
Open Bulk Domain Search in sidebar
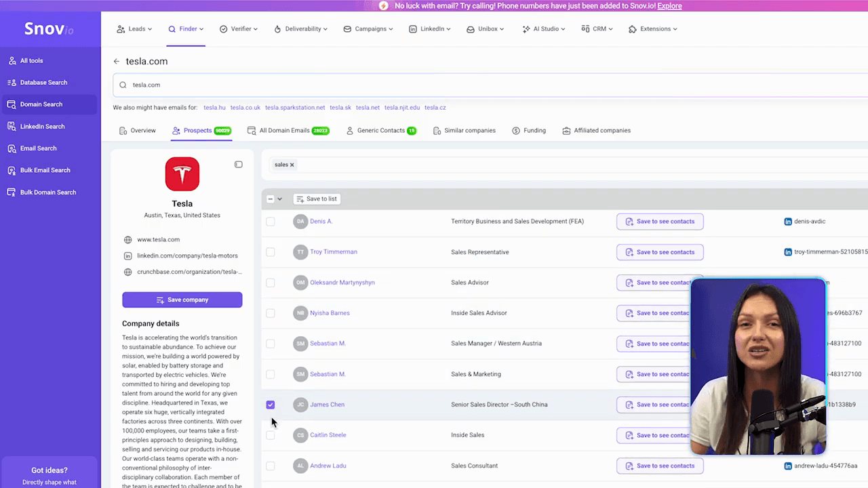pyautogui.click(x=50, y=192)
